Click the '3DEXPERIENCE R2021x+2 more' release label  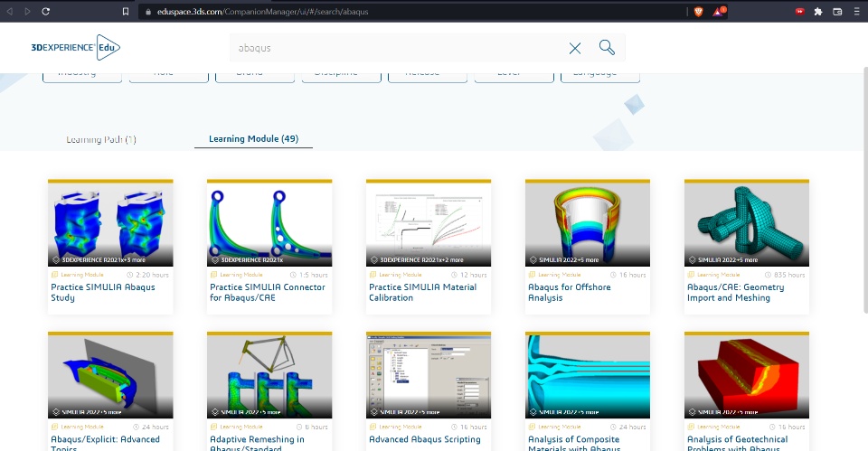[x=422, y=260]
